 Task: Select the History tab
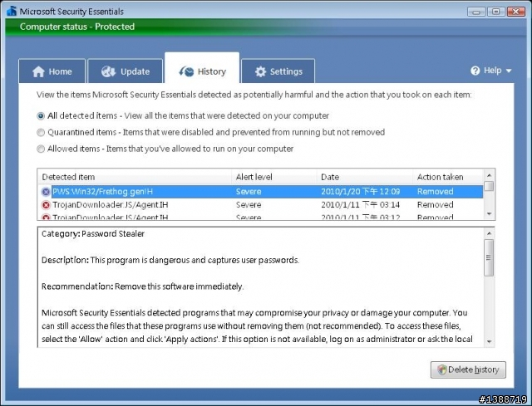pyautogui.click(x=202, y=70)
